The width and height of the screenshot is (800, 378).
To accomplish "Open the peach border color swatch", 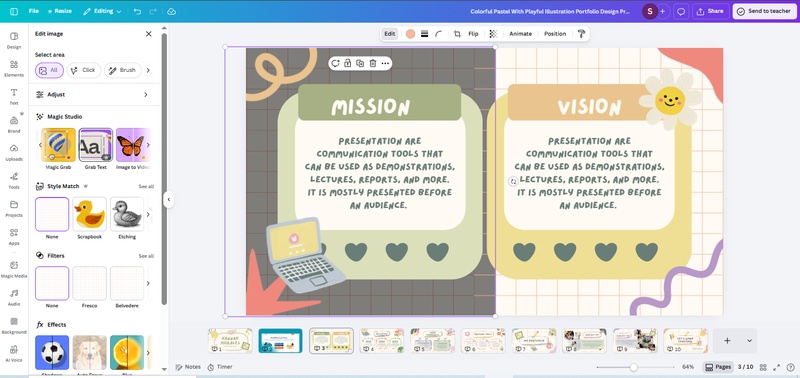I will (411, 34).
